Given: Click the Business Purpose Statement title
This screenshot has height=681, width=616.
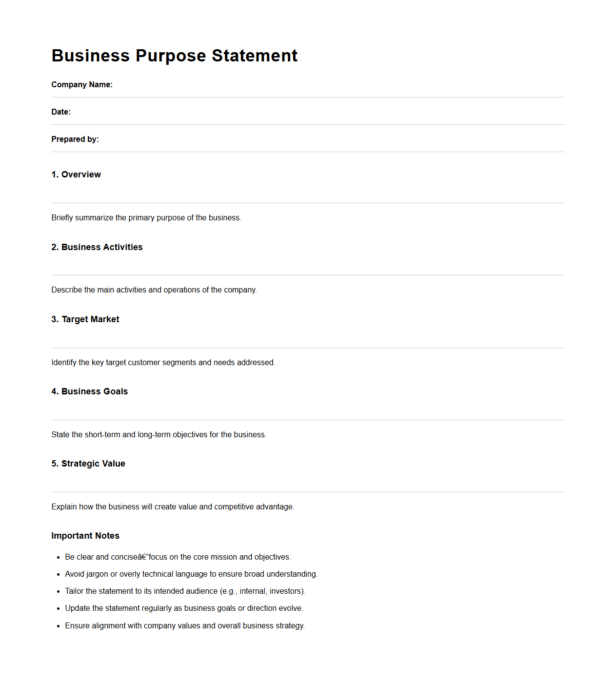Looking at the screenshot, I should (x=174, y=56).
